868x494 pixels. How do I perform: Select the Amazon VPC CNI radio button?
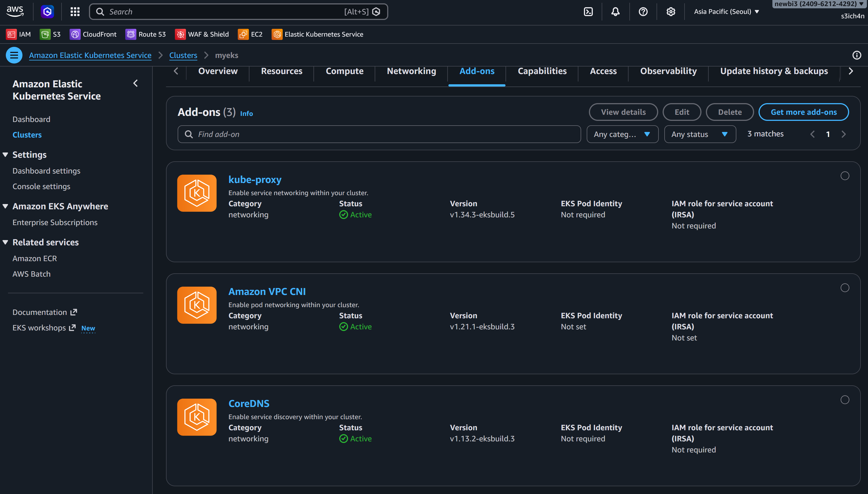coord(845,287)
